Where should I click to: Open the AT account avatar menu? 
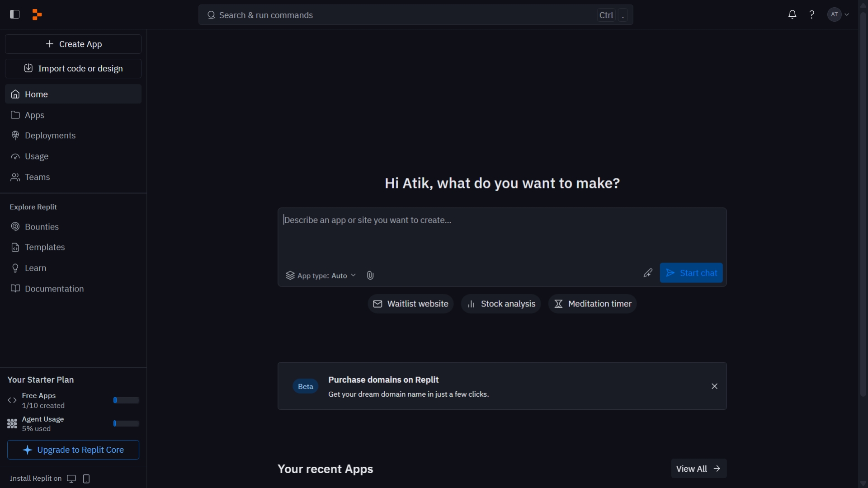click(x=839, y=14)
